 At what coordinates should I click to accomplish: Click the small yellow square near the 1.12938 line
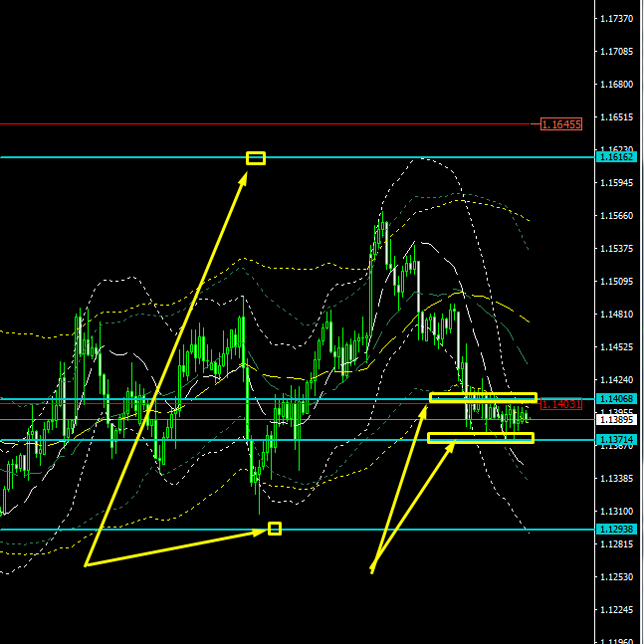coord(275,529)
